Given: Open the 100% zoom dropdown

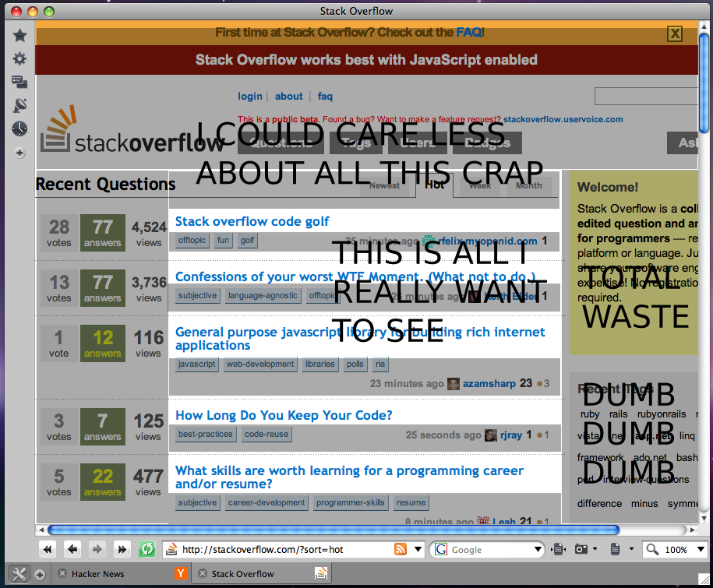Looking at the screenshot, I should point(701,549).
